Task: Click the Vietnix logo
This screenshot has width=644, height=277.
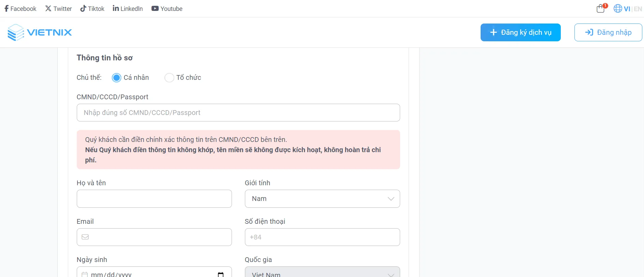Action: point(40,32)
